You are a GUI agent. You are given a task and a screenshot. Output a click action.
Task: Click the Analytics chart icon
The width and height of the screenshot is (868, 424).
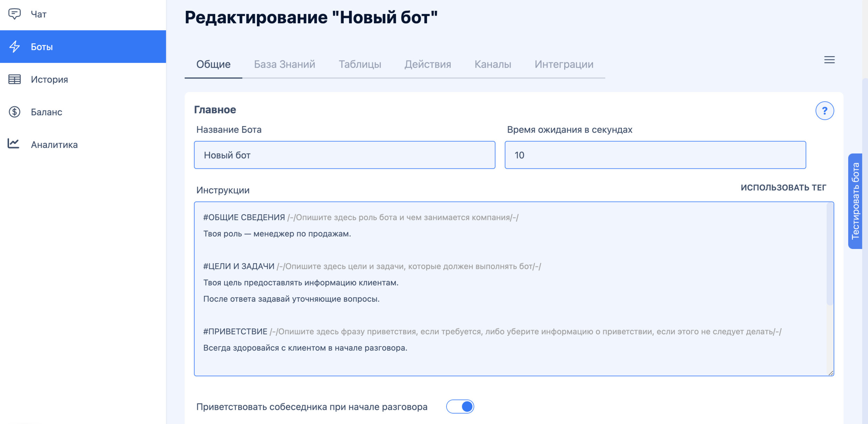click(14, 144)
